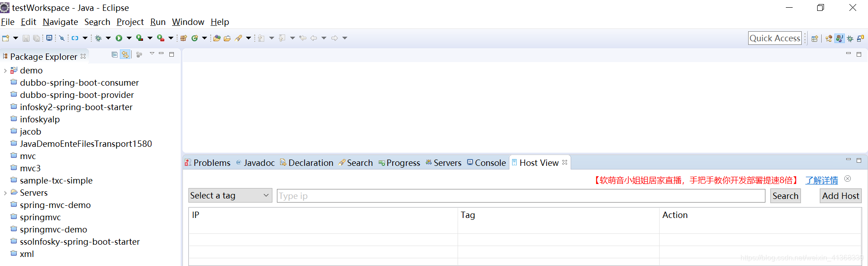Start Debug with the bug icon
The image size is (868, 266).
coord(98,38)
